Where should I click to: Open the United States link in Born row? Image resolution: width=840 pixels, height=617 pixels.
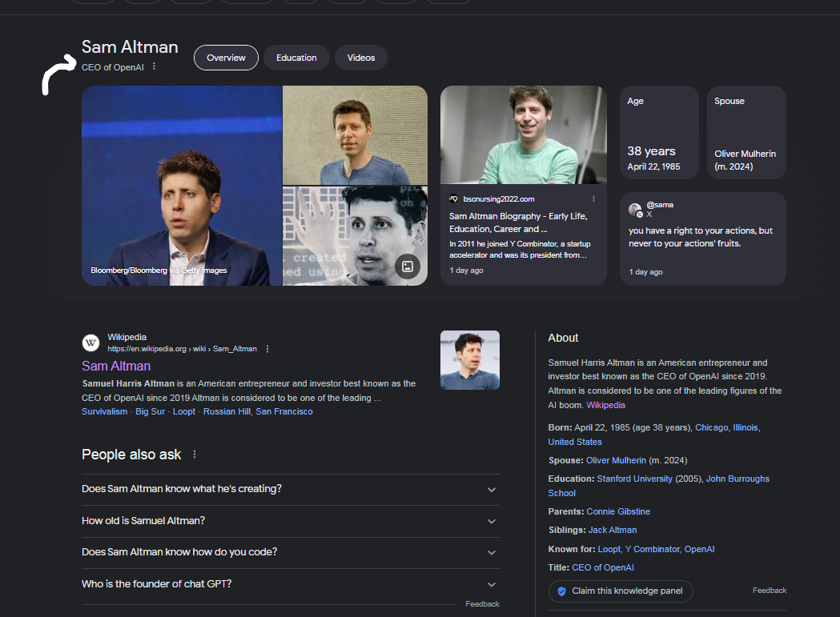(x=575, y=442)
